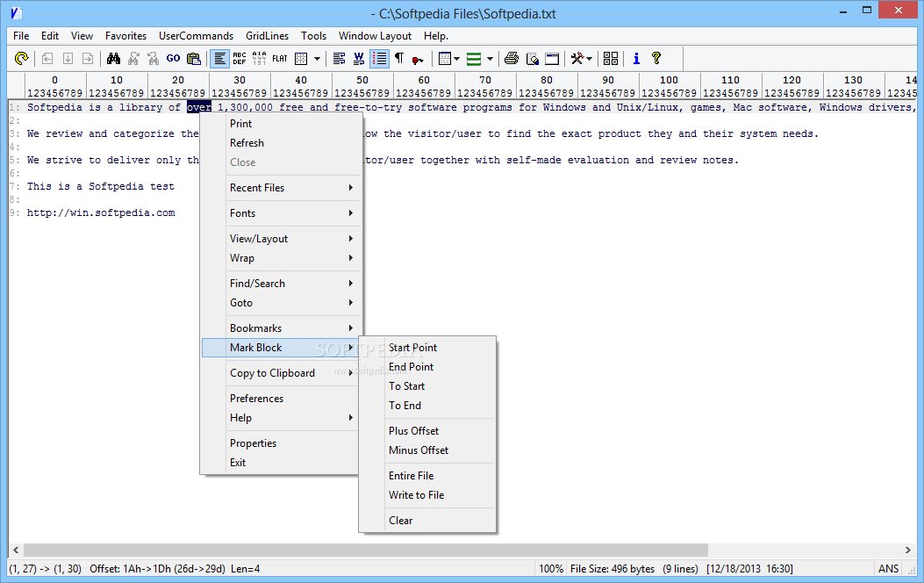Select Entire File in submenu
This screenshot has height=583, width=924.
(428, 476)
